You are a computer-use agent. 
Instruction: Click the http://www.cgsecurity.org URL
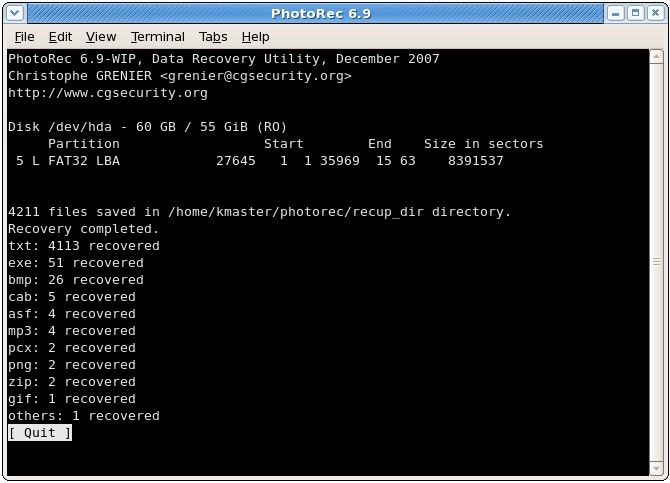point(108,93)
